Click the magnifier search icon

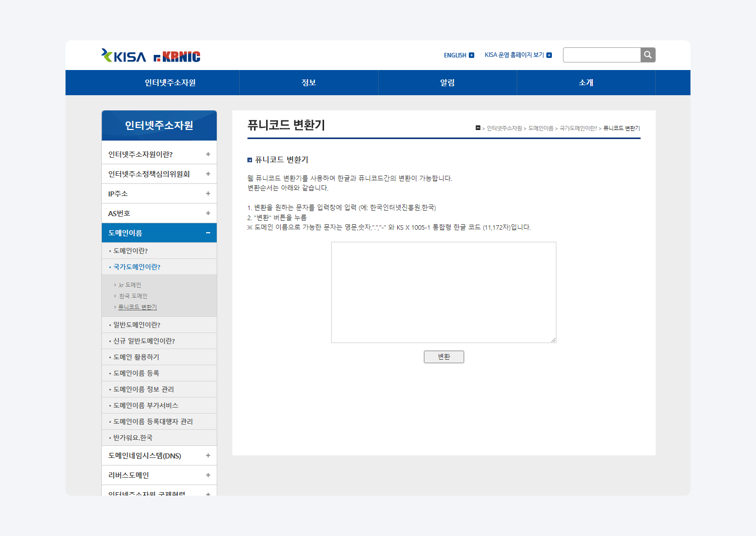[648, 55]
